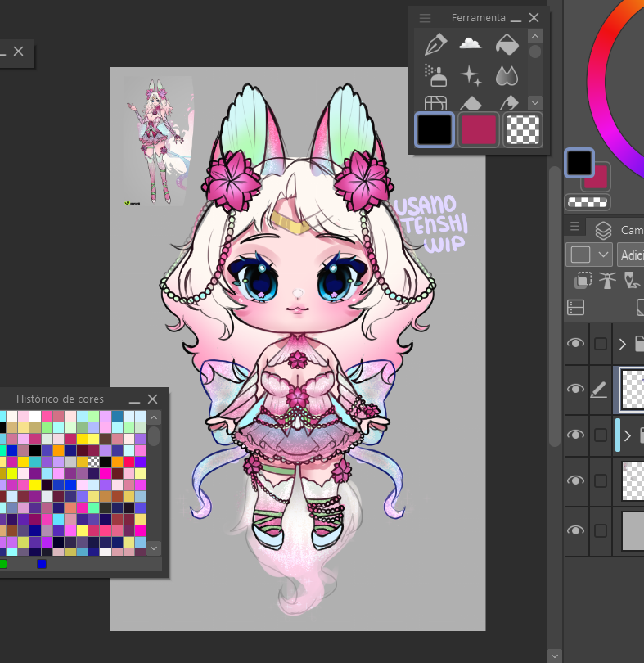Click the pen edit icon on selected layer
This screenshot has width=644, height=663.
599,390
